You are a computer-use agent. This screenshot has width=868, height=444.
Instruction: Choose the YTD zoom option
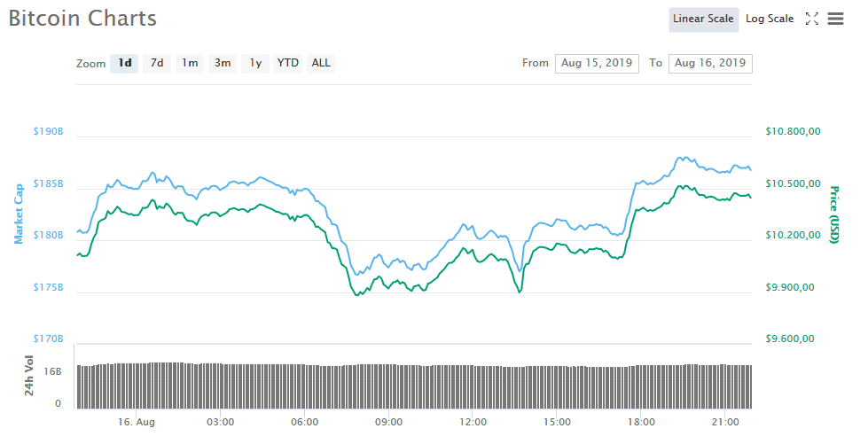(x=288, y=63)
